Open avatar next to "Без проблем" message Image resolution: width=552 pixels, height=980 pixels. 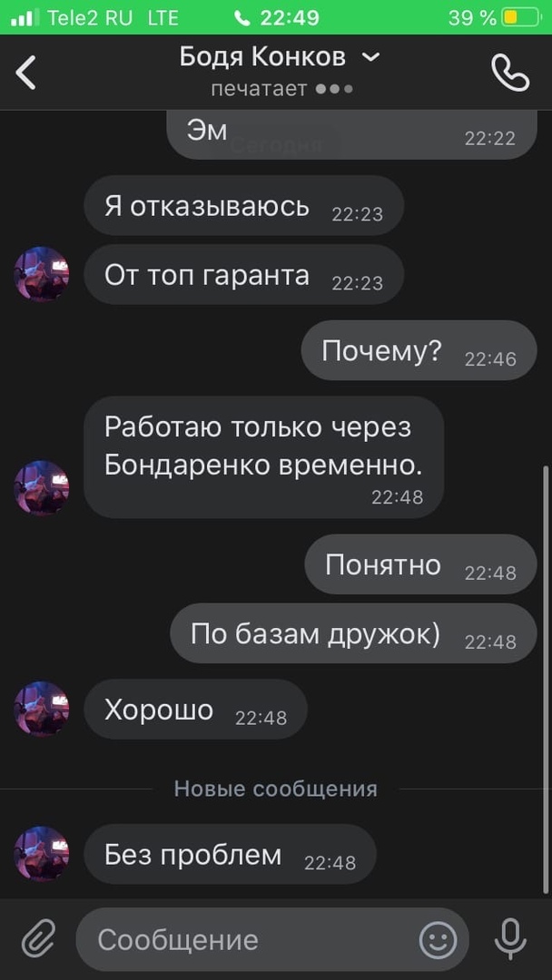click(42, 854)
